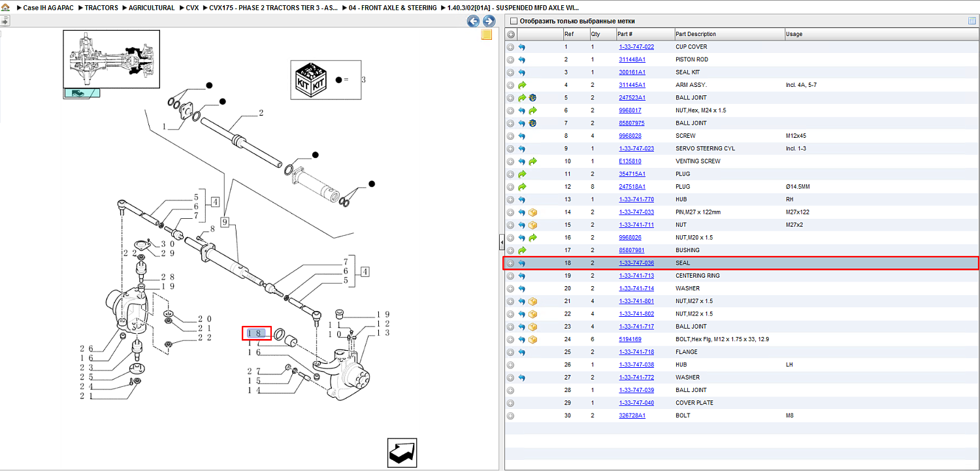
Task: Click the SERVO STEERING CYL description
Action: [705, 149]
